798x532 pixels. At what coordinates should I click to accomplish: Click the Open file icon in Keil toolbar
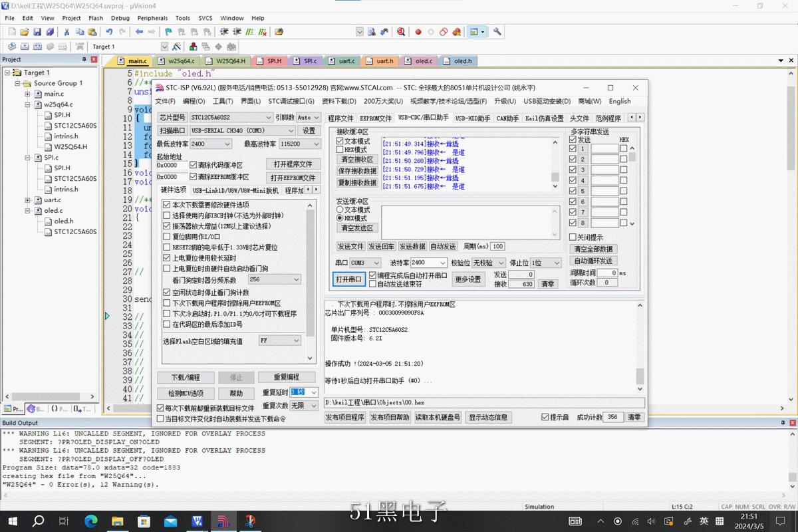click(x=25, y=31)
